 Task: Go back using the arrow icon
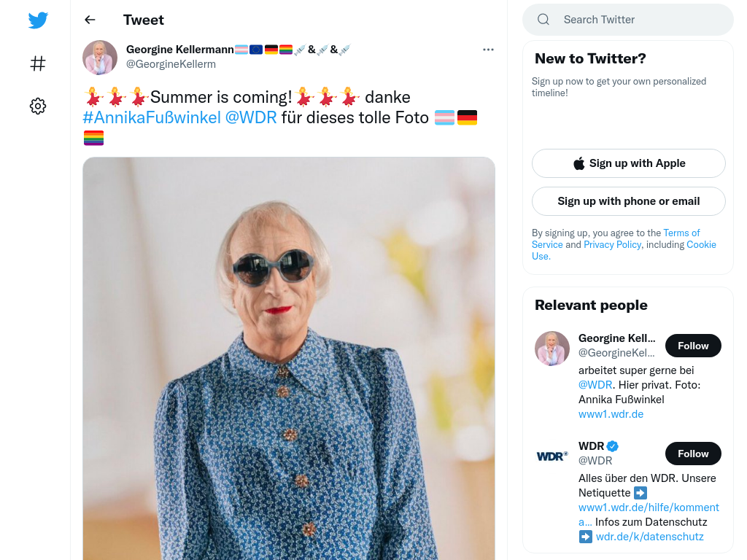[90, 20]
